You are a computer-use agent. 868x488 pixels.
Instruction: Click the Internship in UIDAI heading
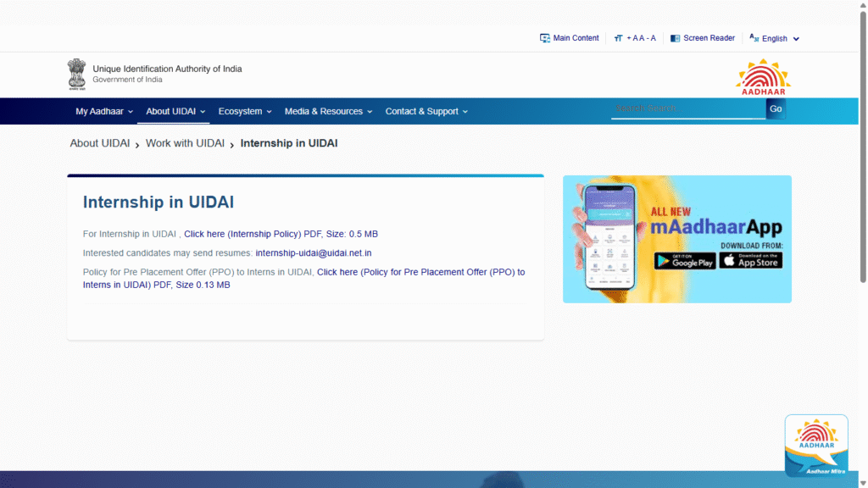(159, 202)
